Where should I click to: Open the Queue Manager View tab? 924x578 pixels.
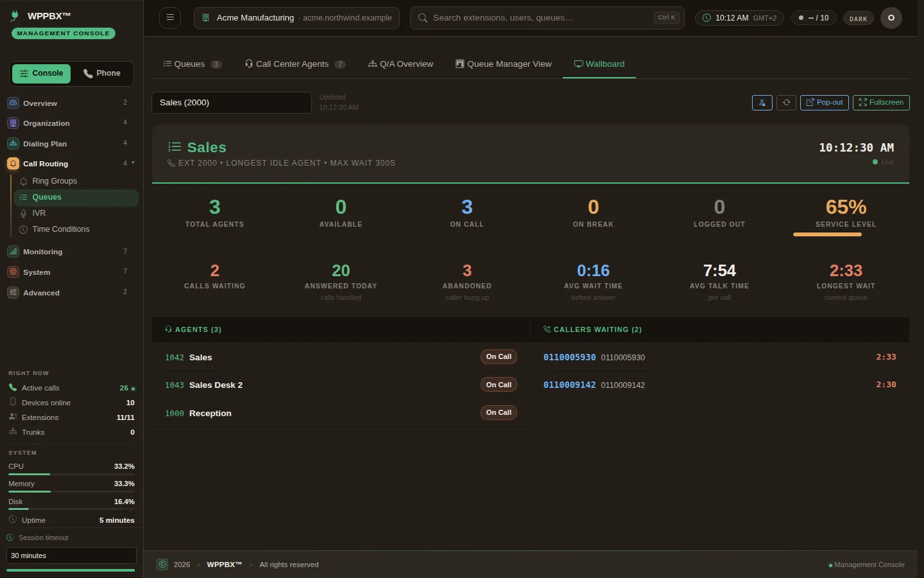[x=504, y=64]
